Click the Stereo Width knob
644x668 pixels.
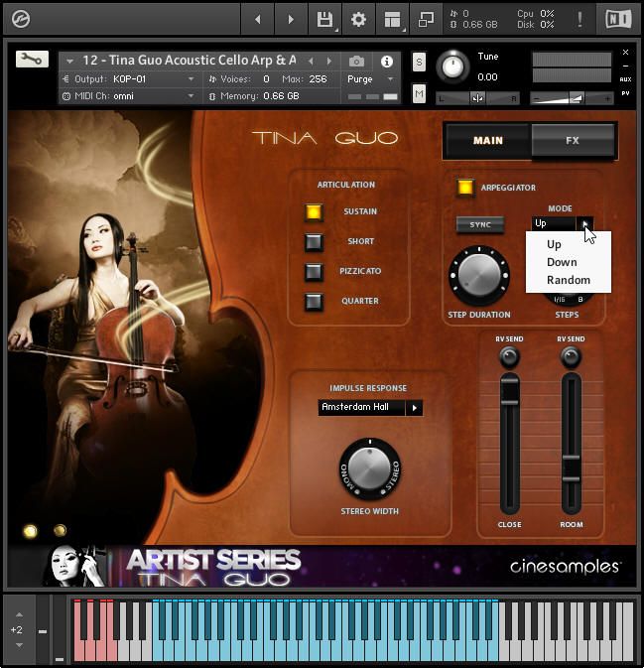click(x=370, y=468)
